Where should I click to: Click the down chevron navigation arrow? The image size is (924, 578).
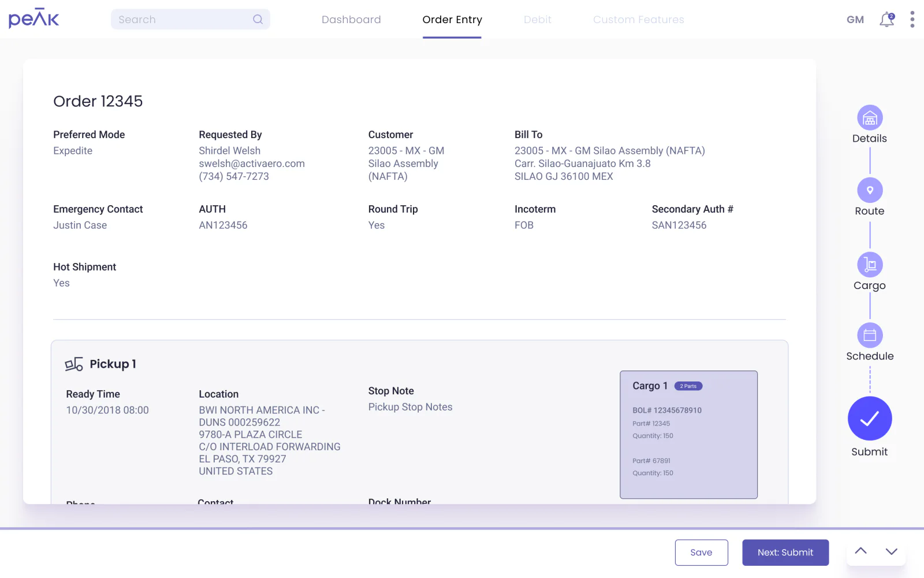[892, 551]
